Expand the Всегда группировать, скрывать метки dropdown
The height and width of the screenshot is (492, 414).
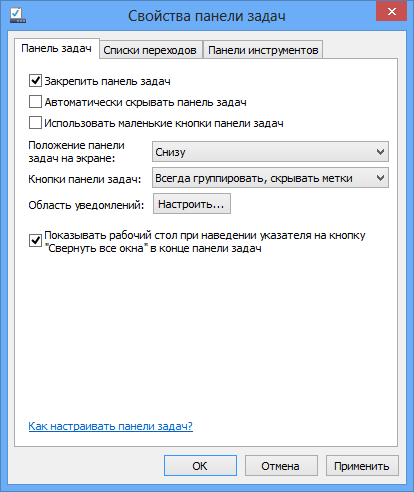coord(270,178)
